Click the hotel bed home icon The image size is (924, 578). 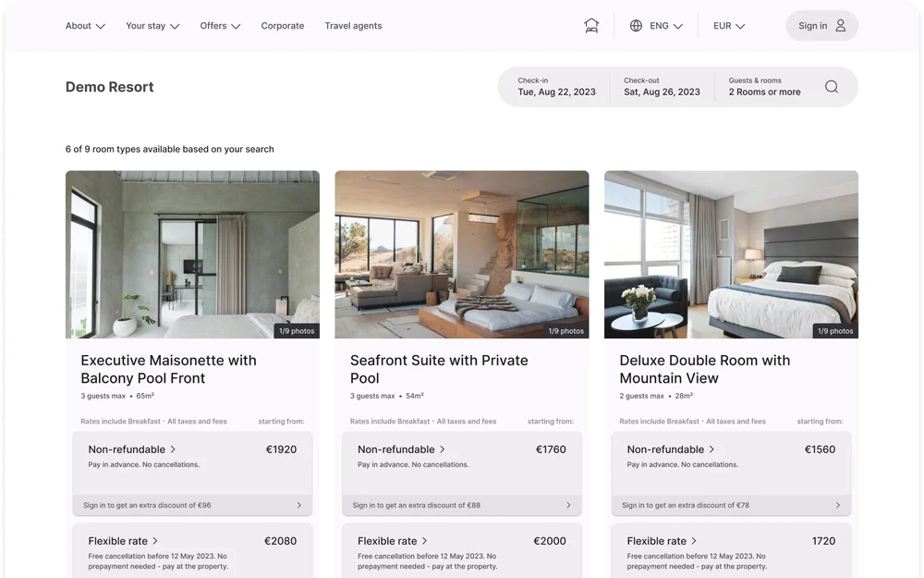click(591, 25)
